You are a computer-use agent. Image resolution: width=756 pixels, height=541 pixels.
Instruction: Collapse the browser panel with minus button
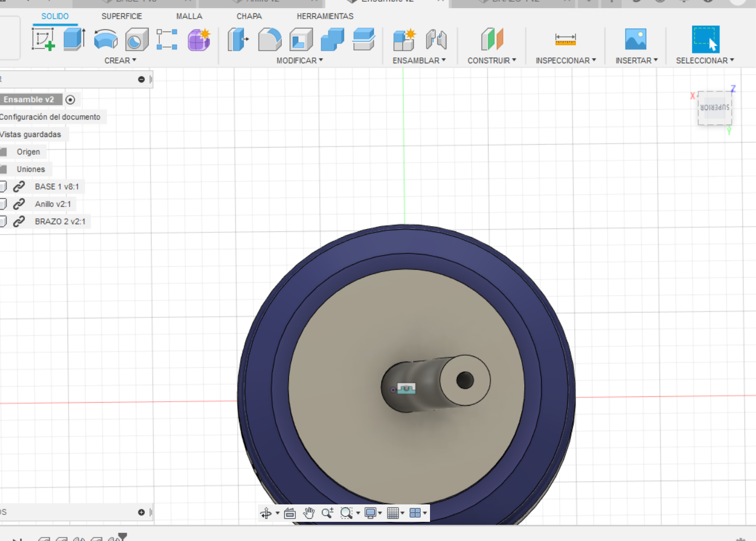[141, 79]
